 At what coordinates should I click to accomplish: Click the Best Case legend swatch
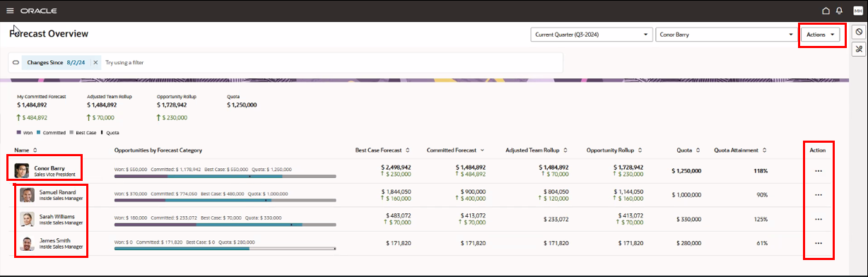[x=72, y=133]
